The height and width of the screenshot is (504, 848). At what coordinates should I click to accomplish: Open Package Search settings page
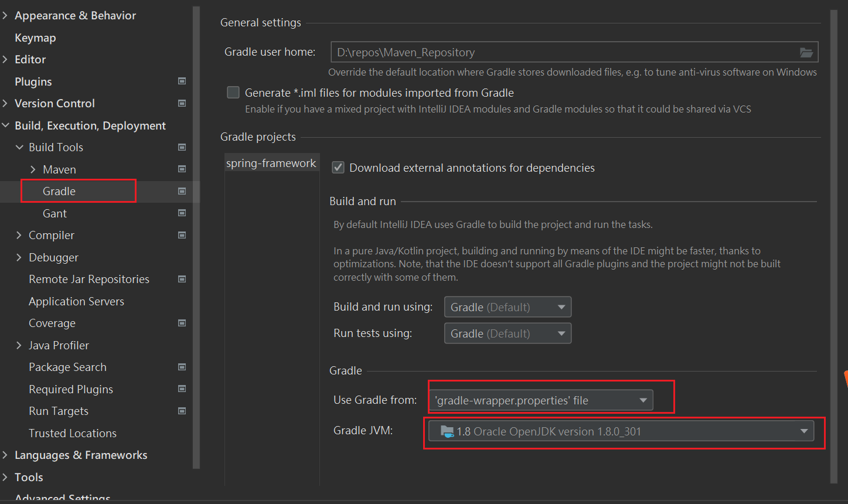click(68, 367)
